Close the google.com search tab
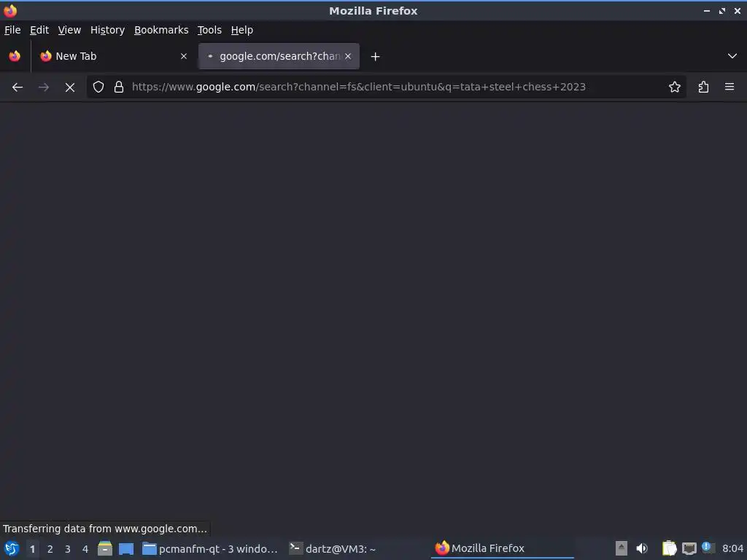This screenshot has width=747, height=560. [x=348, y=56]
